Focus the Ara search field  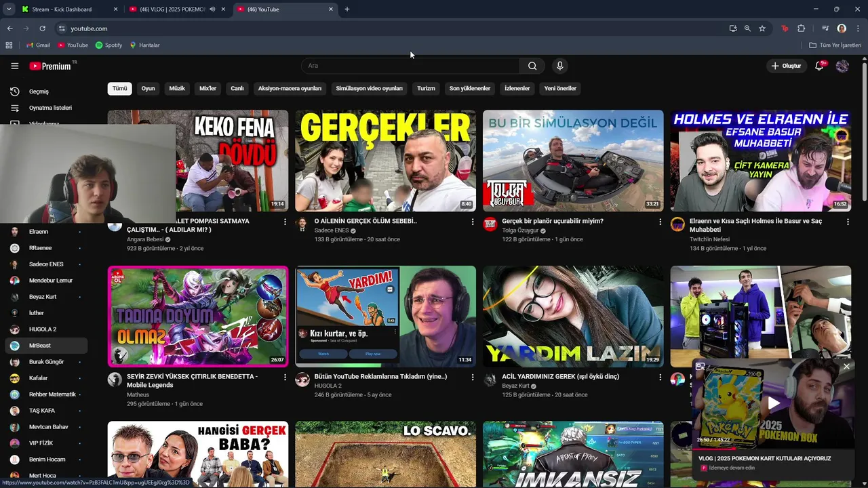coord(410,66)
